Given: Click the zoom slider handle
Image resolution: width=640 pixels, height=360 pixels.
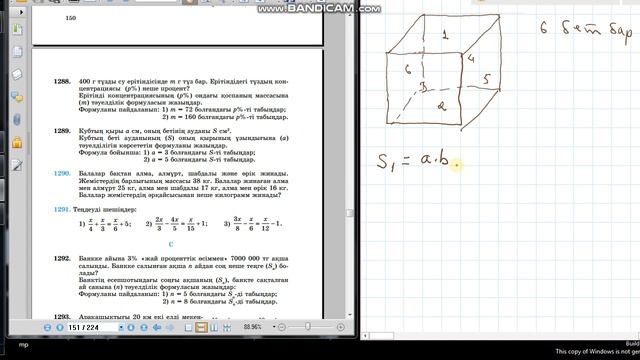Looking at the screenshot, I should [x=308, y=327].
